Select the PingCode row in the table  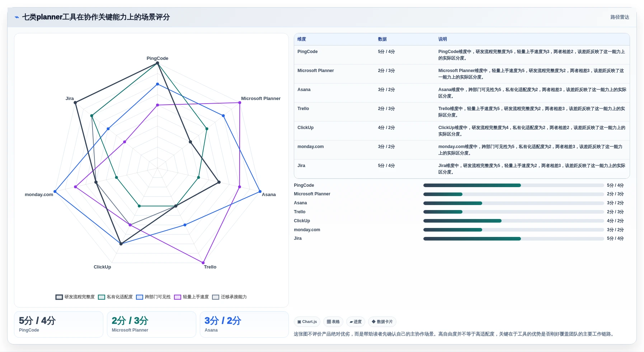(462, 55)
